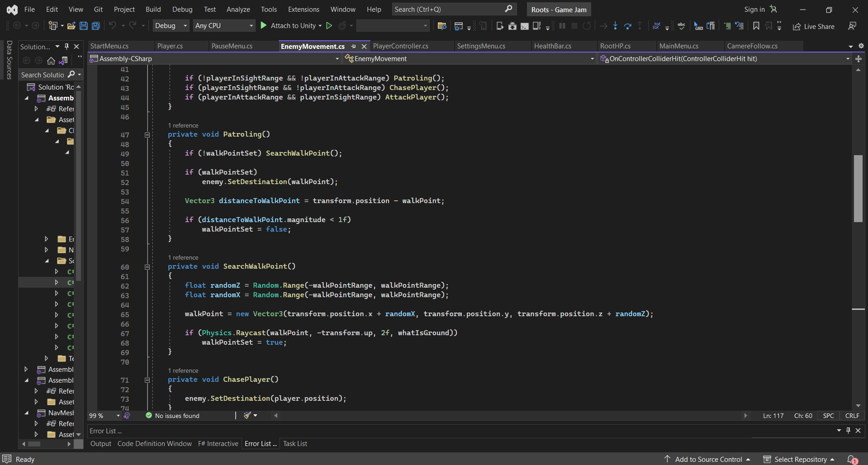Click the Step Over arrow icon
Screen dimensions: 868x465
tap(628, 26)
